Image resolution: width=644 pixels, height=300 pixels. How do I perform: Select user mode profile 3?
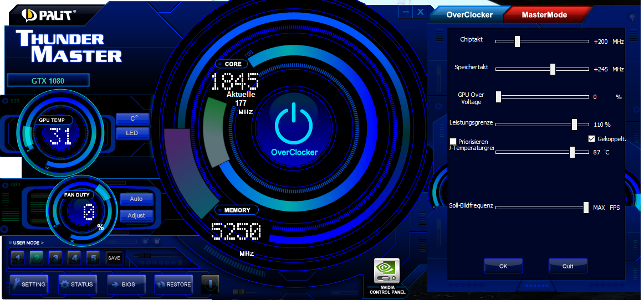[x=55, y=258]
